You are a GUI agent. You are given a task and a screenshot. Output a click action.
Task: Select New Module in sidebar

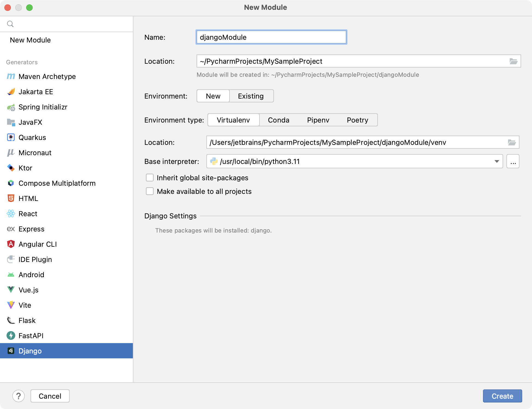(30, 40)
